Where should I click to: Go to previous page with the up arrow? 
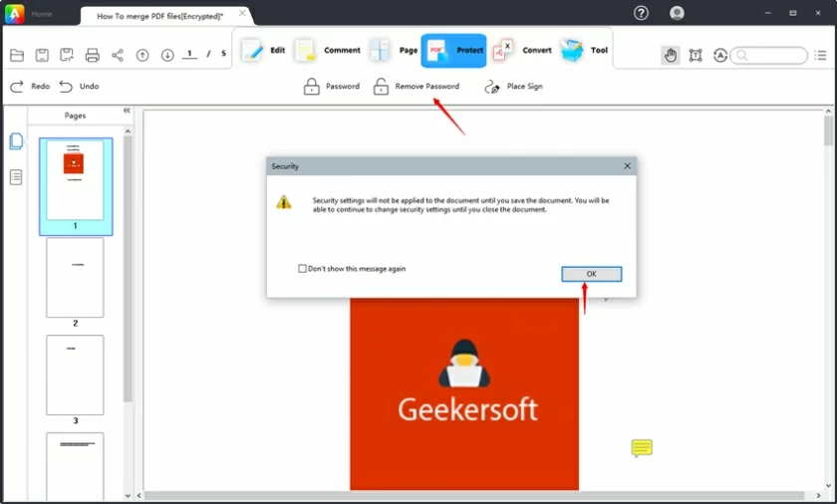pyautogui.click(x=142, y=55)
